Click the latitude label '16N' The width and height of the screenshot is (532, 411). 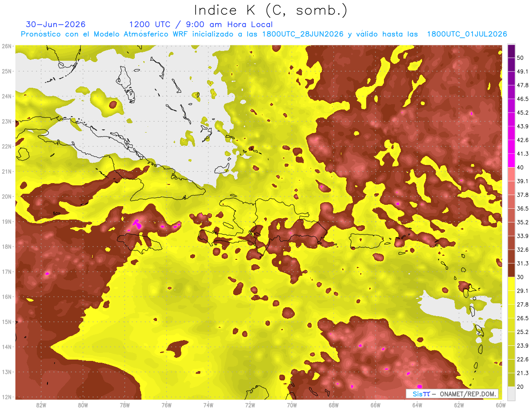7,297
